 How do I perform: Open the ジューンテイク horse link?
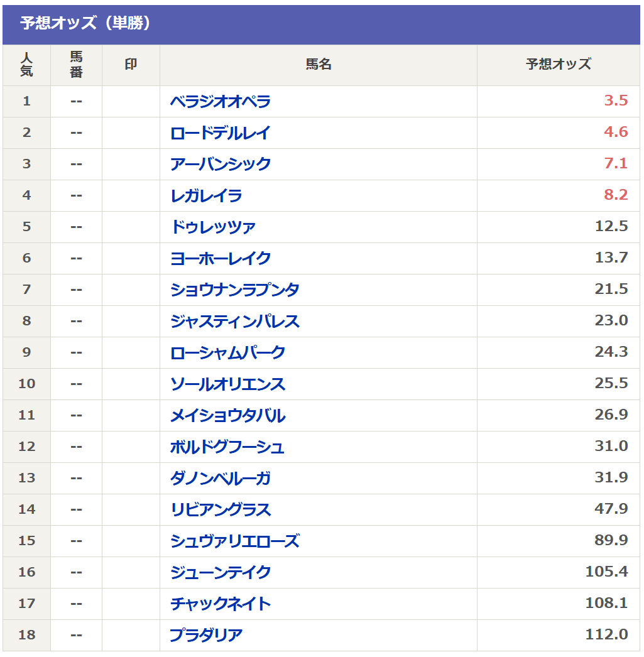221,573
